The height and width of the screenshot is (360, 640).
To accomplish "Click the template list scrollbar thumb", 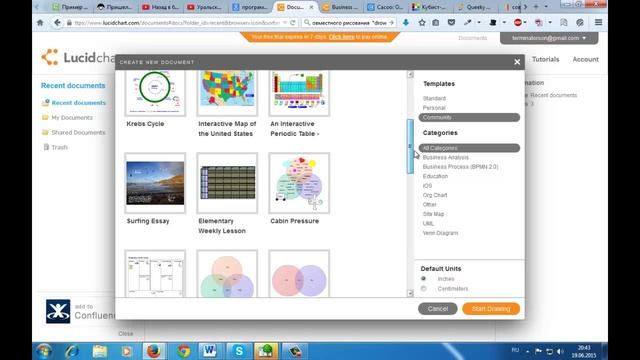I will [410, 146].
